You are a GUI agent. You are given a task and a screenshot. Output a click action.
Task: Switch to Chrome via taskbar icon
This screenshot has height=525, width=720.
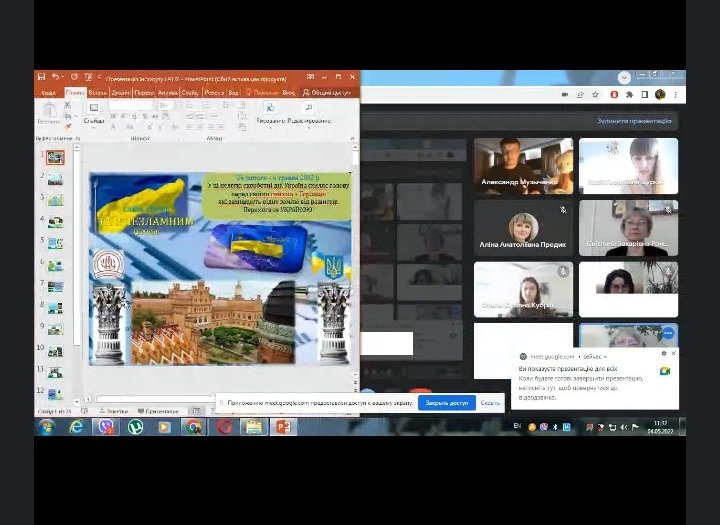tap(194, 427)
